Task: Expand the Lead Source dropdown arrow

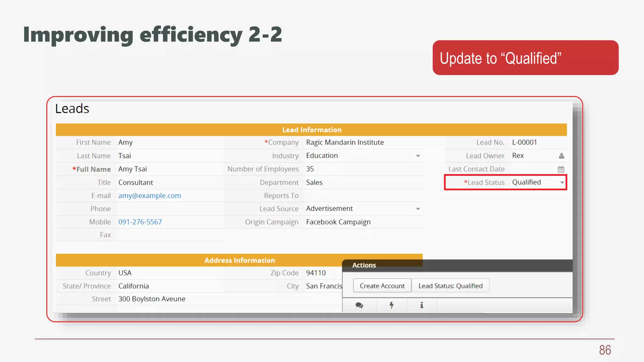Action: 418,209
